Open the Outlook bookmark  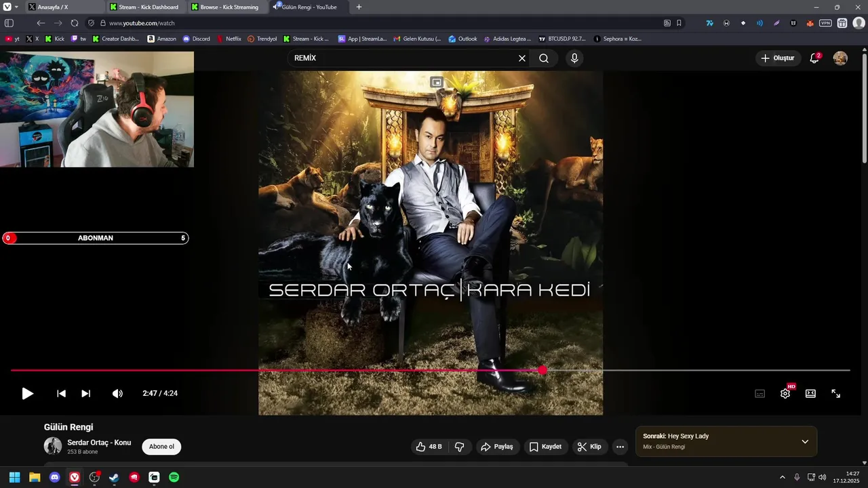click(463, 39)
